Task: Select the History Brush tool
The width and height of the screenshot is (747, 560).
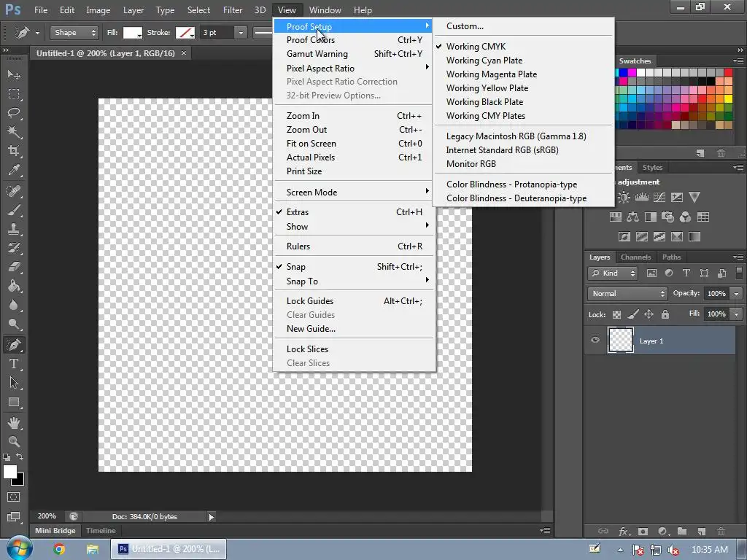Action: 14,248
